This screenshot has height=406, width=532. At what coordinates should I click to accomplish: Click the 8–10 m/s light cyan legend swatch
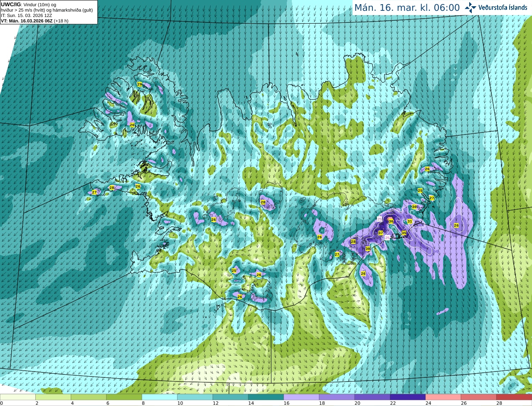tap(160, 397)
